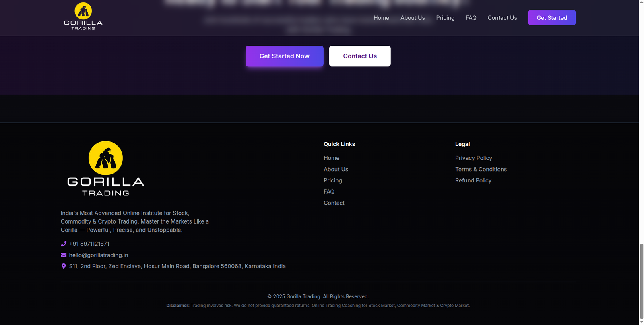Follow the About Us link under Quick Links

tap(336, 170)
